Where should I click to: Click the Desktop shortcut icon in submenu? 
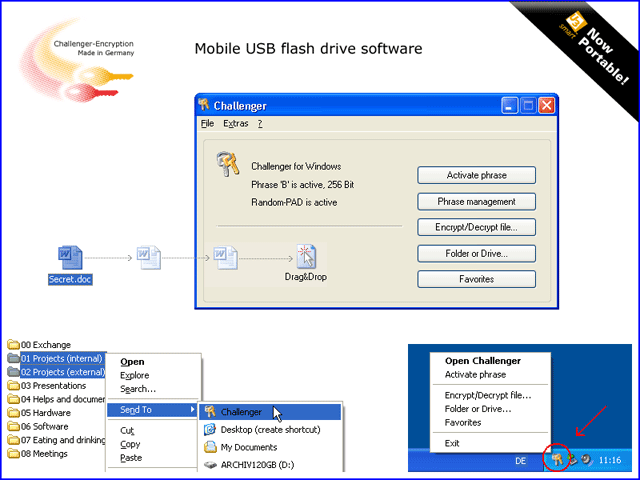[x=210, y=429]
